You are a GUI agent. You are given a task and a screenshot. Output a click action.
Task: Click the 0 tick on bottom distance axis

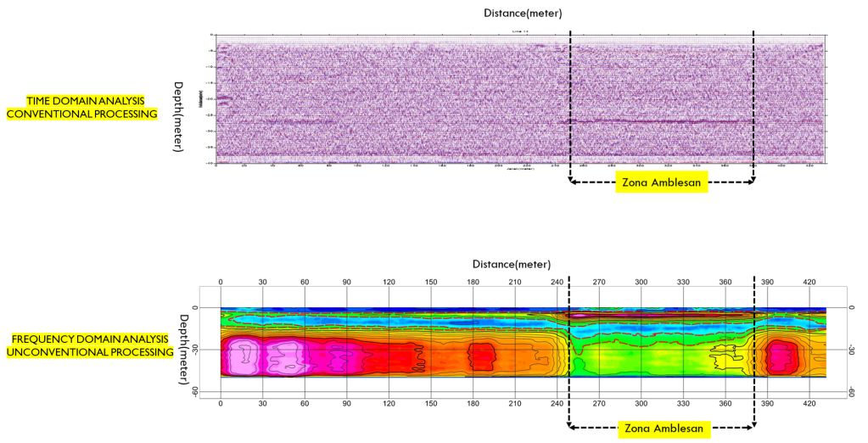pyautogui.click(x=221, y=405)
